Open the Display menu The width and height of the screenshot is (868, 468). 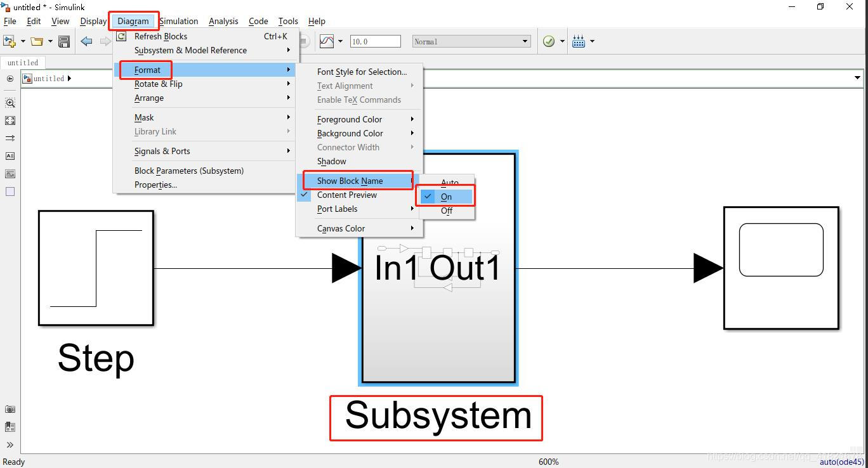tap(93, 21)
